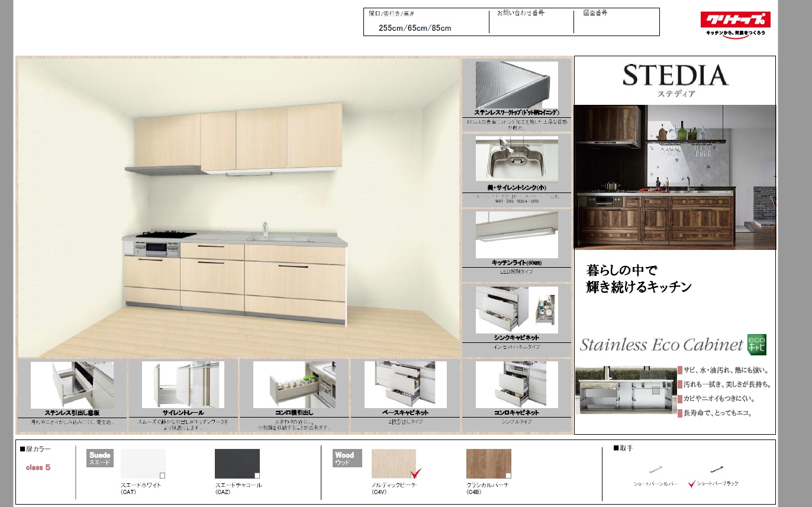812x507 pixels.
Task: Click the gas stove in kitchen rendering
Action: tap(166, 235)
